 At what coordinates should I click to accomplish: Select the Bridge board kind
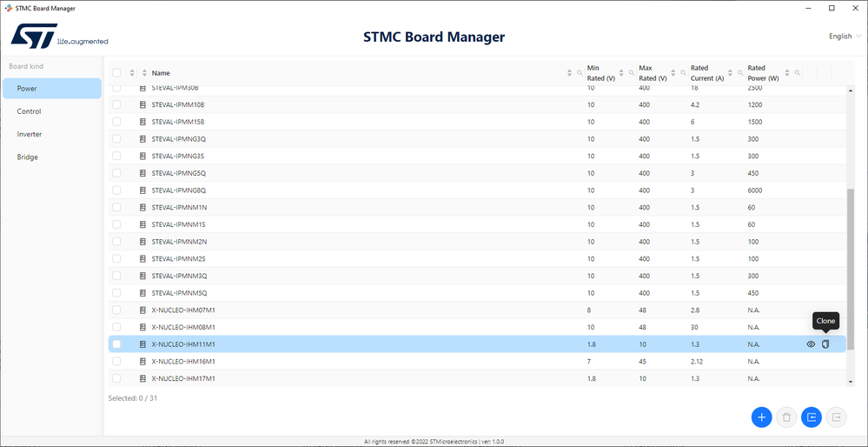(x=52, y=157)
